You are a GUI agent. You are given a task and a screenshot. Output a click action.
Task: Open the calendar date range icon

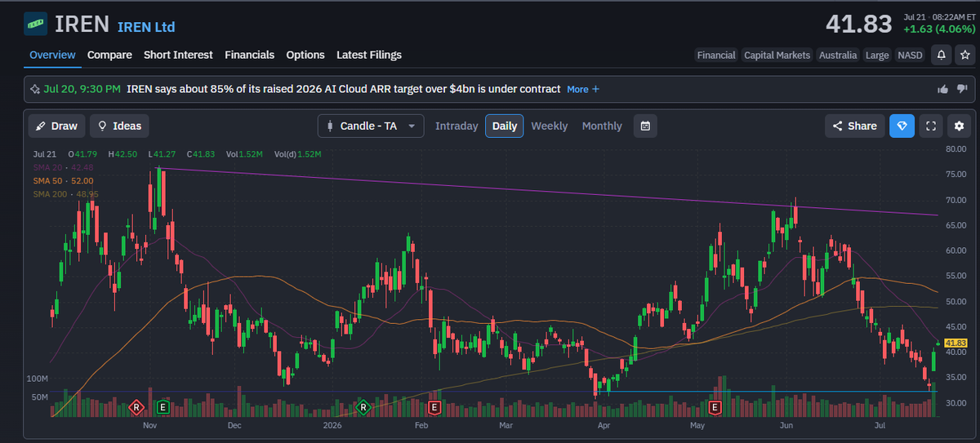coord(645,126)
